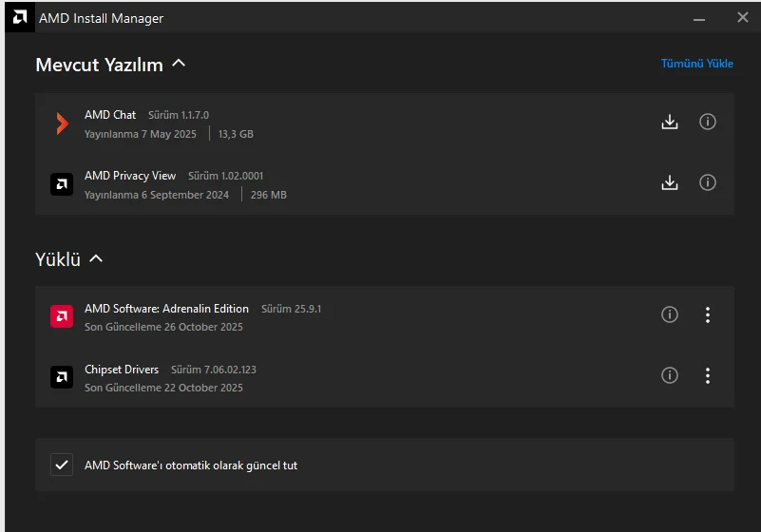
Task: Collapse the Yüklü section
Action: click(96, 258)
